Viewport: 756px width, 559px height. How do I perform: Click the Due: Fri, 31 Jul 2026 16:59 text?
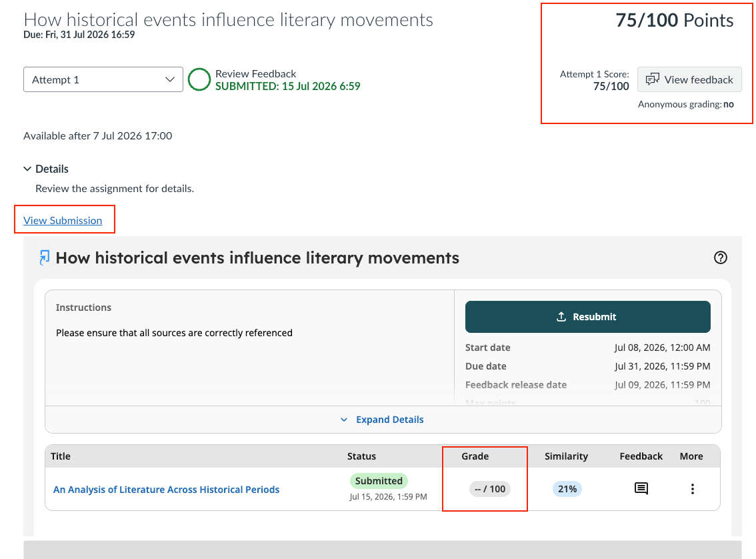pyautogui.click(x=79, y=35)
